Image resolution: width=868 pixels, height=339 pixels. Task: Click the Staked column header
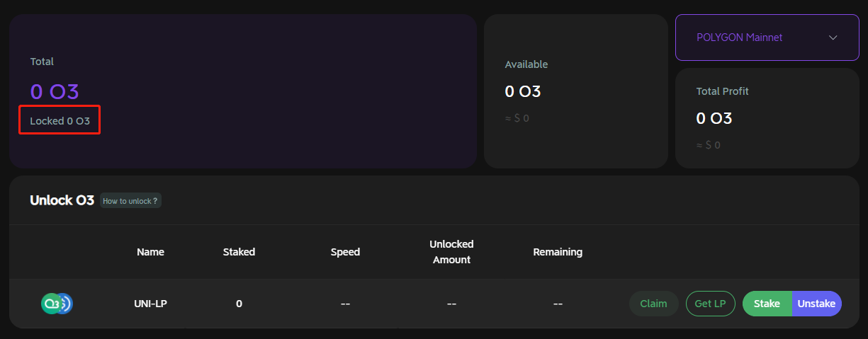point(239,252)
